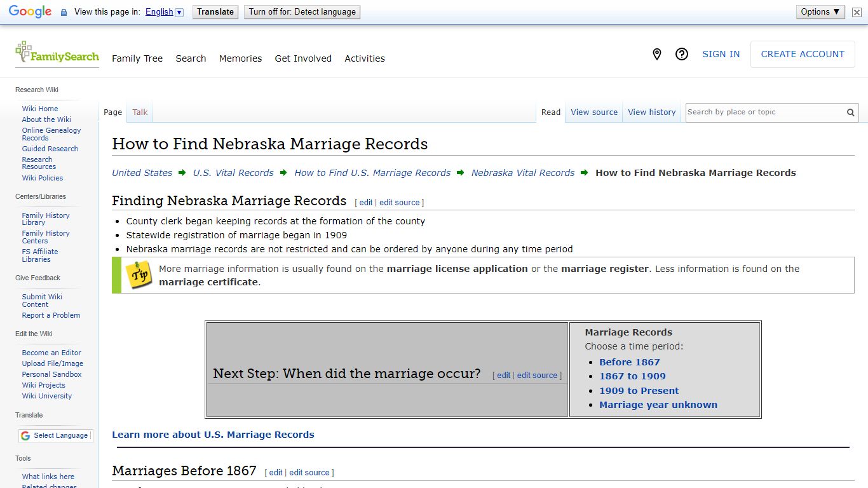Open the help question mark icon
The height and width of the screenshot is (488, 868).
click(682, 54)
